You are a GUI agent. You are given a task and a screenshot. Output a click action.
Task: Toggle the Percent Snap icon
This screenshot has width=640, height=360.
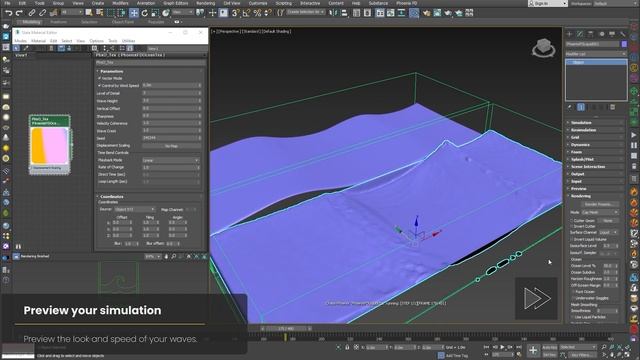(x=257, y=13)
